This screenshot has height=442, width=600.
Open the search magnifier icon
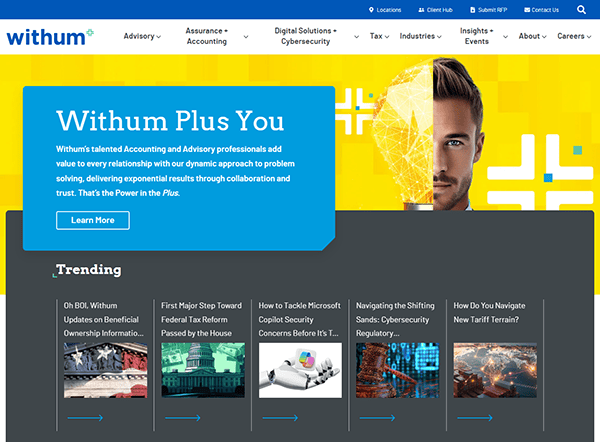coord(581,10)
